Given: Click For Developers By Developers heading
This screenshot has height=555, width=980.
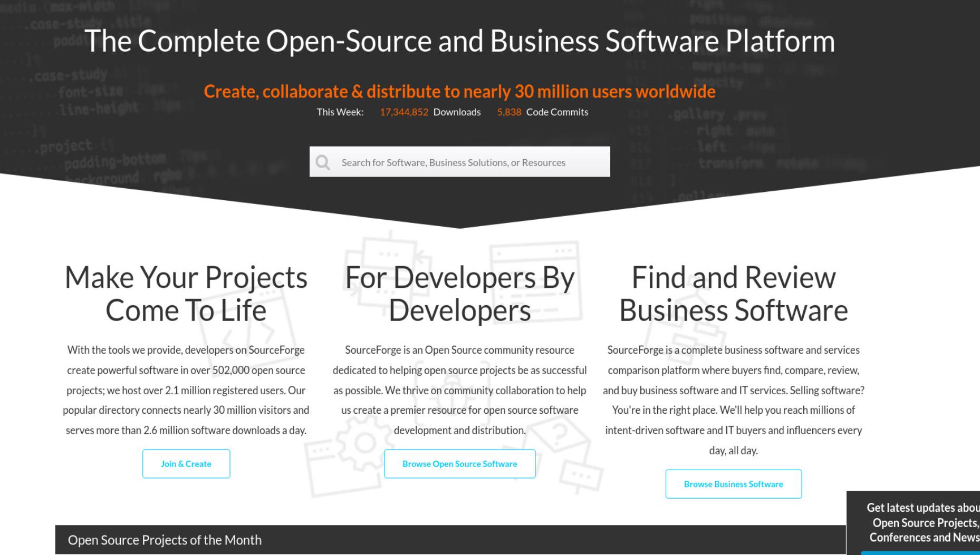Looking at the screenshot, I should click(x=460, y=294).
